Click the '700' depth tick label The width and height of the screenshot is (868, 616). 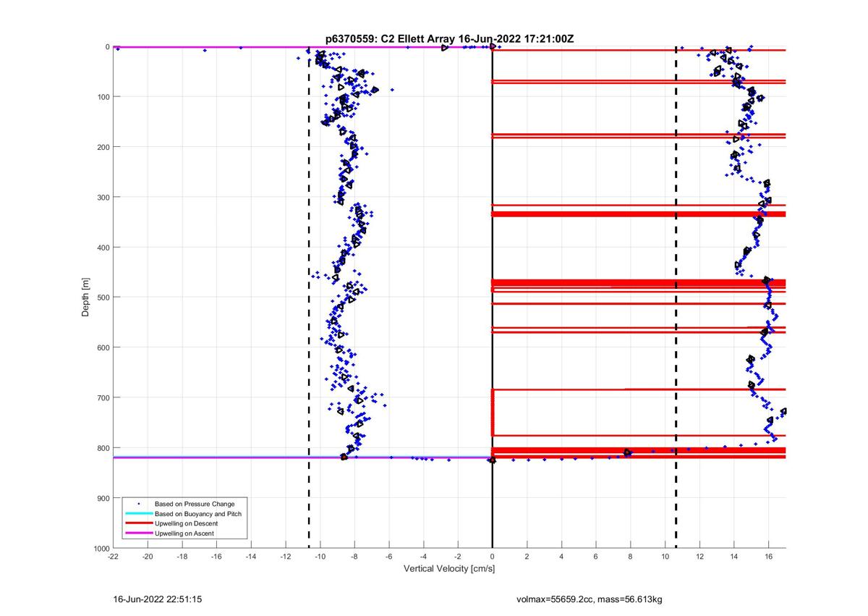[x=103, y=397]
